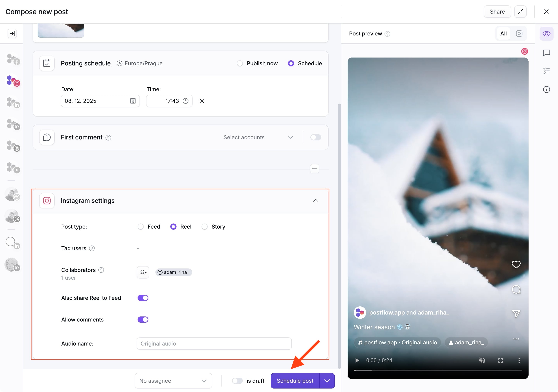Mute or unmute the preview video

click(x=482, y=360)
